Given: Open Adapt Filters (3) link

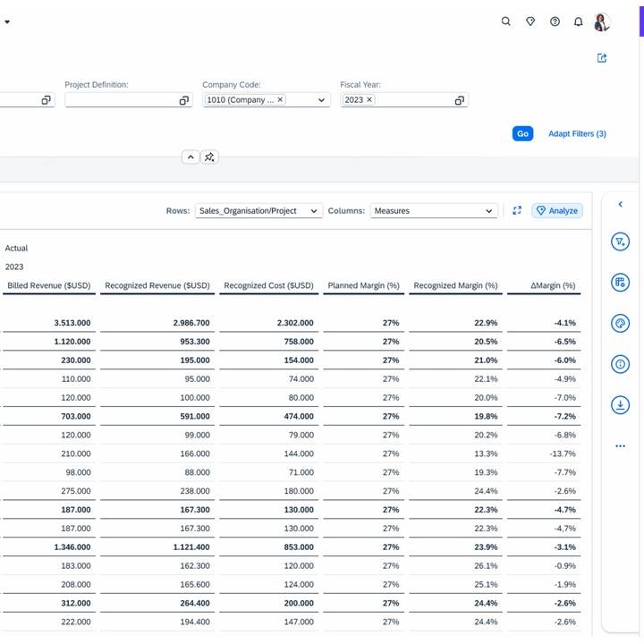Looking at the screenshot, I should point(577,133).
